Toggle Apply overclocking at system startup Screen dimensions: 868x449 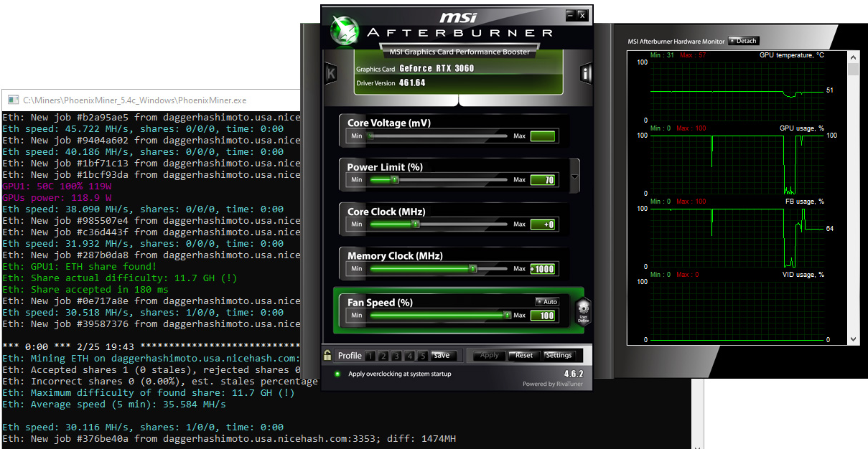coord(337,374)
